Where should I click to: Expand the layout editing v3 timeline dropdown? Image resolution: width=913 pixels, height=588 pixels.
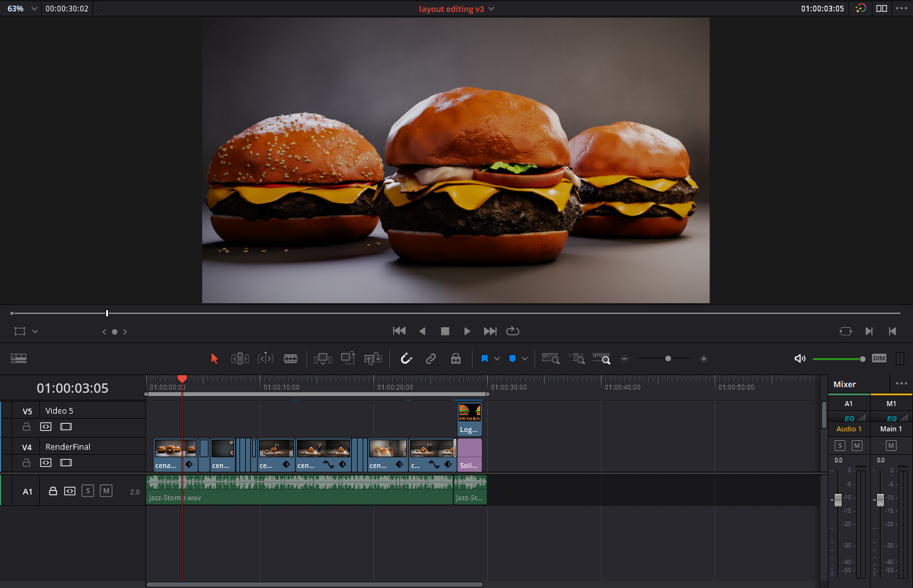coord(492,9)
